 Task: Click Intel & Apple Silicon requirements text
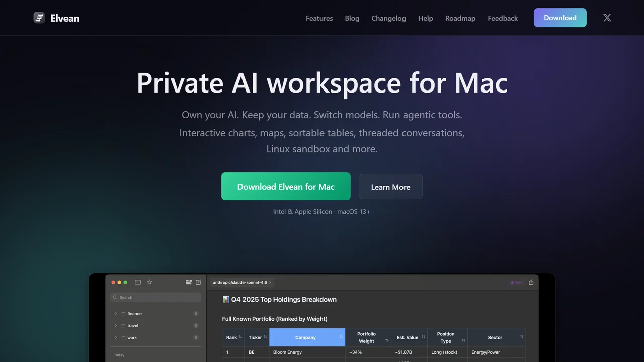pyautogui.click(x=322, y=211)
